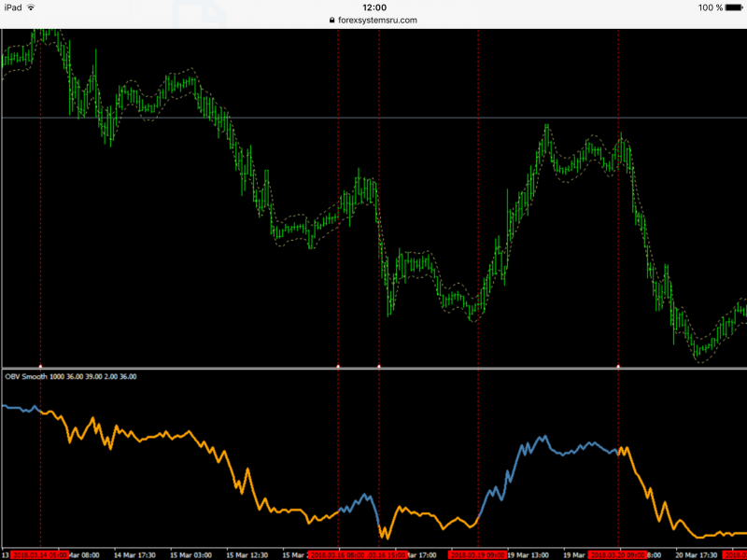Click the 2018.03.20 09:00 red time marker
Viewport: 747px width, 560px height.
click(x=617, y=555)
